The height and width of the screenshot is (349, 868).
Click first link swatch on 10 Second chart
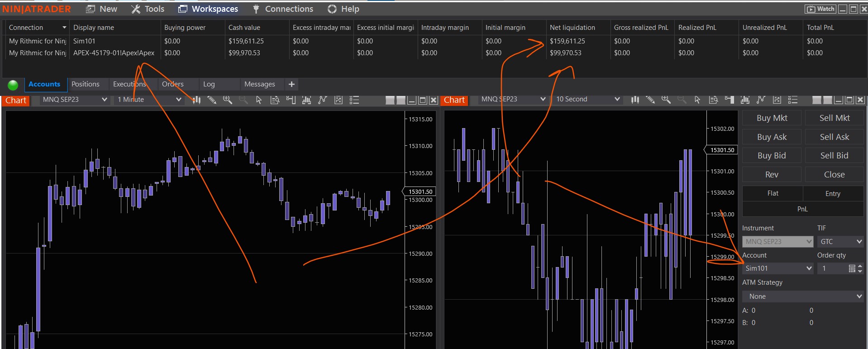click(x=816, y=100)
